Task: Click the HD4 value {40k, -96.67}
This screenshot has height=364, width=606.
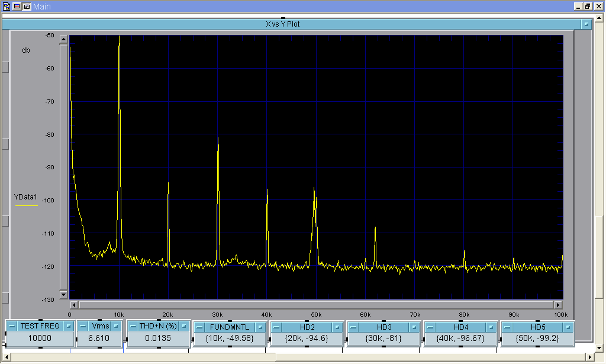Action: [460, 339]
